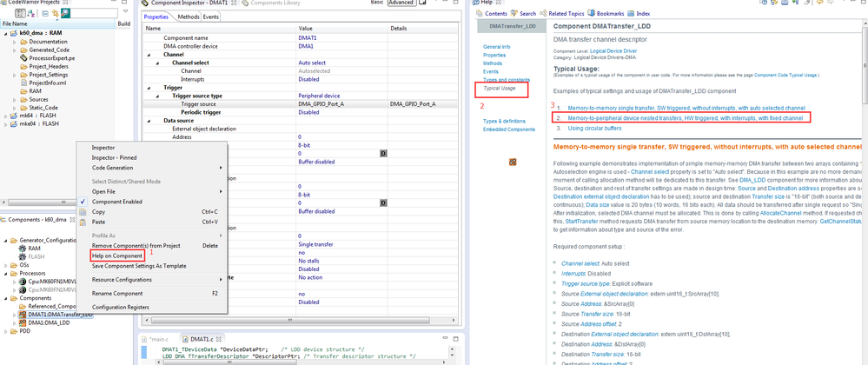Choose Configuration Registers from context menu
The width and height of the screenshot is (868, 365).
point(120,308)
